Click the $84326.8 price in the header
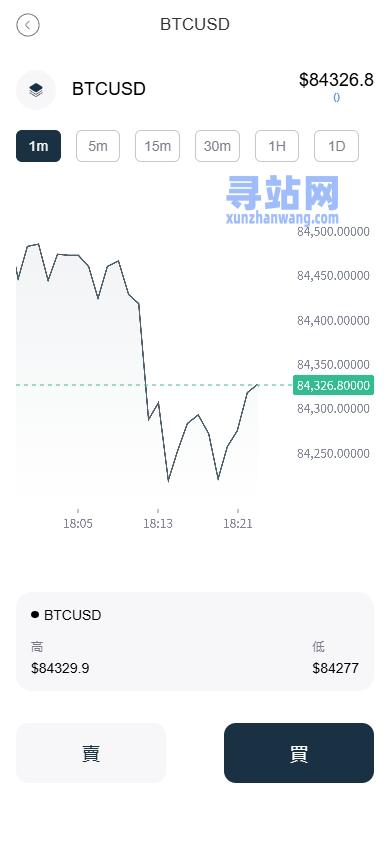This screenshot has height=844, width=390. [336, 80]
